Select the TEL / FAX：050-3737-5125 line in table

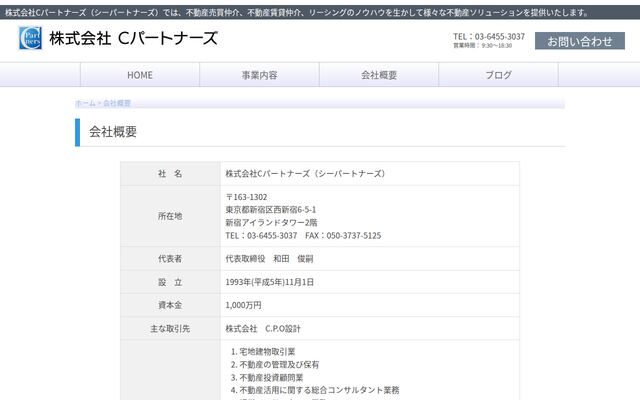click(x=303, y=236)
